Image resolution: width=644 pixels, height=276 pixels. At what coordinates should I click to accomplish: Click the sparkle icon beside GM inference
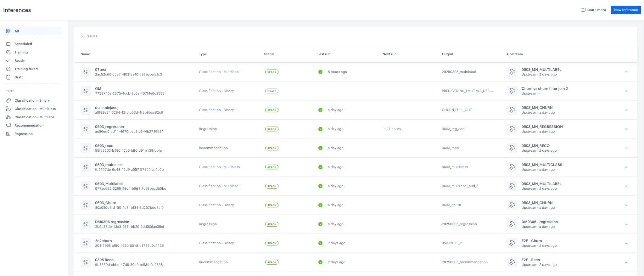coord(86,91)
